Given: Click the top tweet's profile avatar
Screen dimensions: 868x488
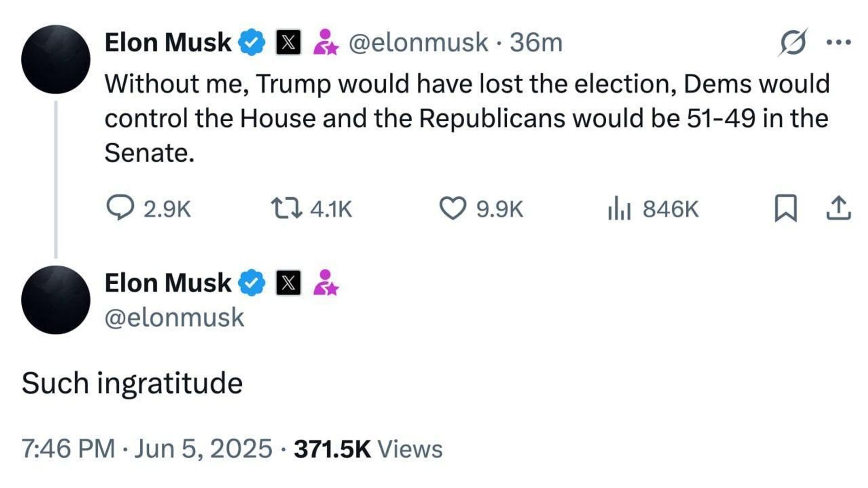Looking at the screenshot, I should pyautogui.click(x=56, y=59).
